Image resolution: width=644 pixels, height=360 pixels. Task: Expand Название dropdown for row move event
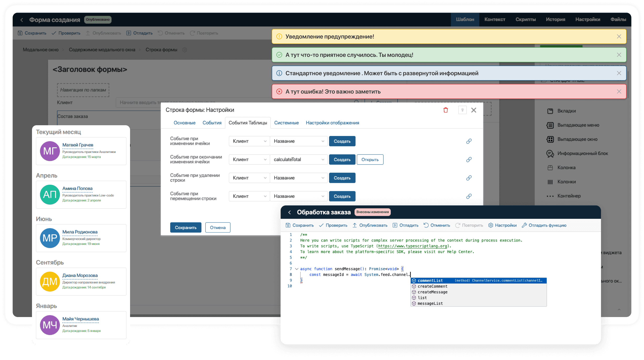[299, 196]
